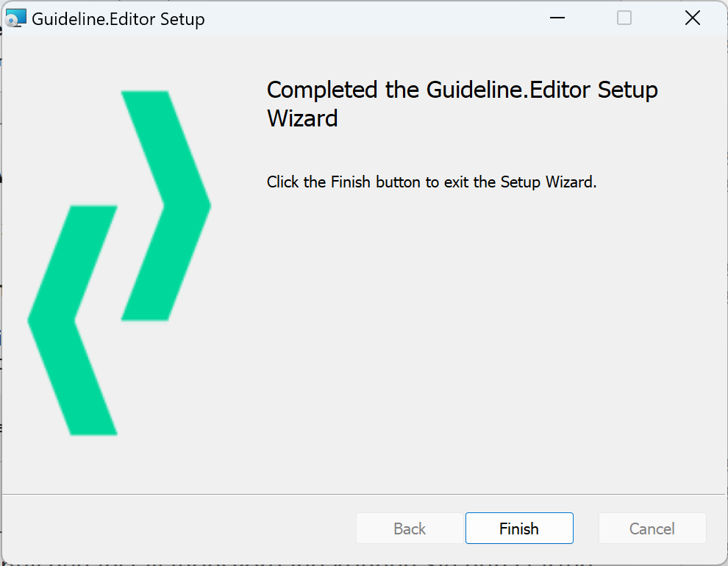Screen dimensions: 728x566
Task: Click the word "Finish" inside instruction sentence
Action: point(351,182)
